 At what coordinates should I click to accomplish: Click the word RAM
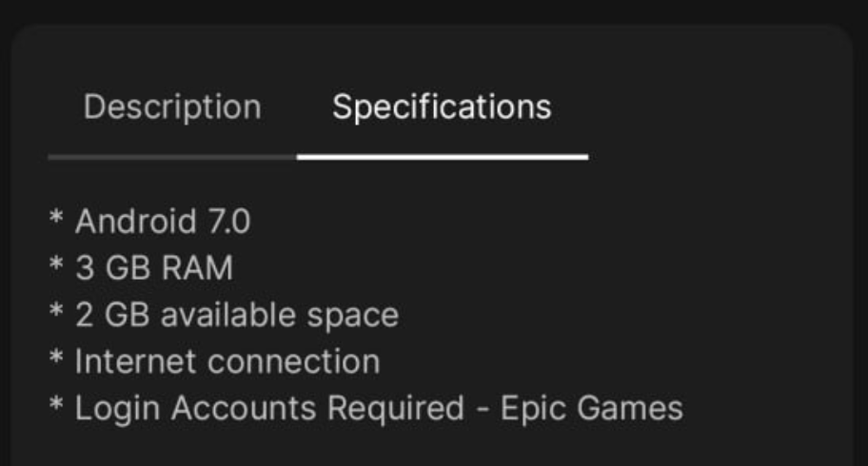pos(198,268)
